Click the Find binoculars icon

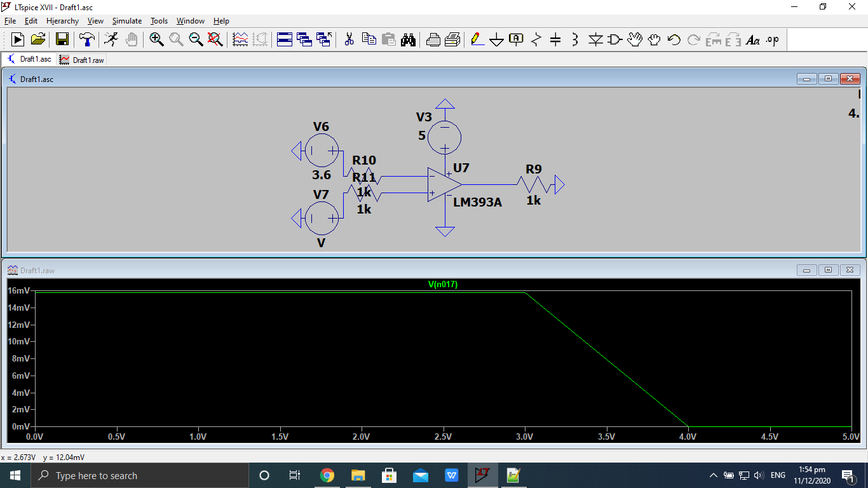[408, 39]
